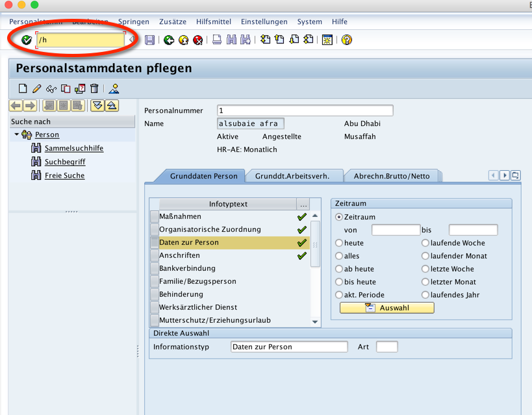Collapse the Person tree node
The image size is (532, 415).
(16, 134)
